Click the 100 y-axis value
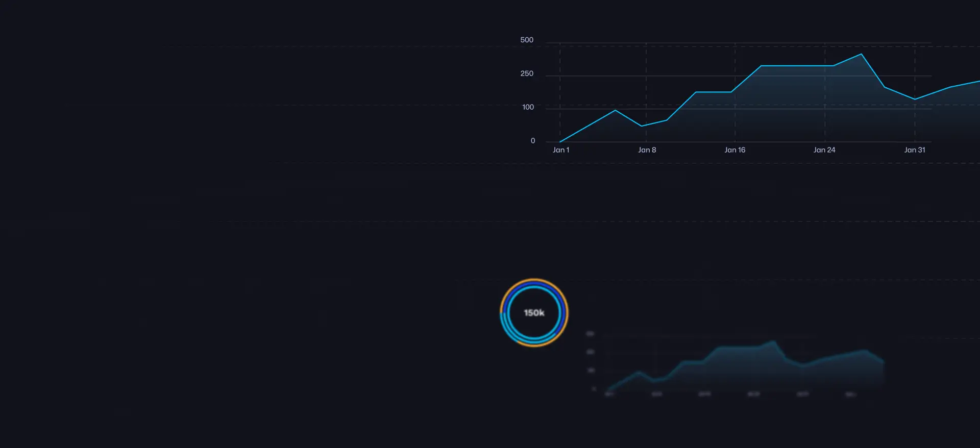Image resolution: width=980 pixels, height=448 pixels. pyautogui.click(x=528, y=107)
